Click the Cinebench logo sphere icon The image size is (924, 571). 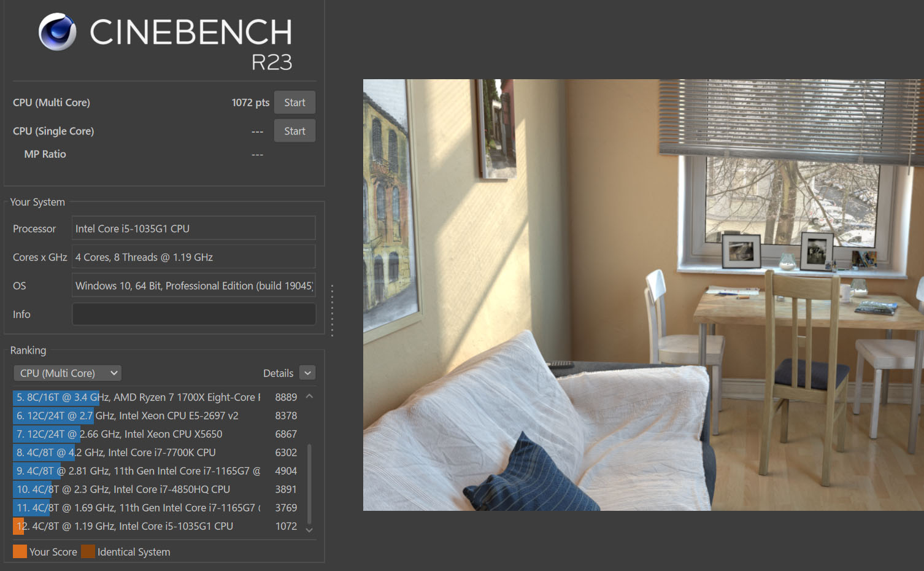tap(58, 32)
